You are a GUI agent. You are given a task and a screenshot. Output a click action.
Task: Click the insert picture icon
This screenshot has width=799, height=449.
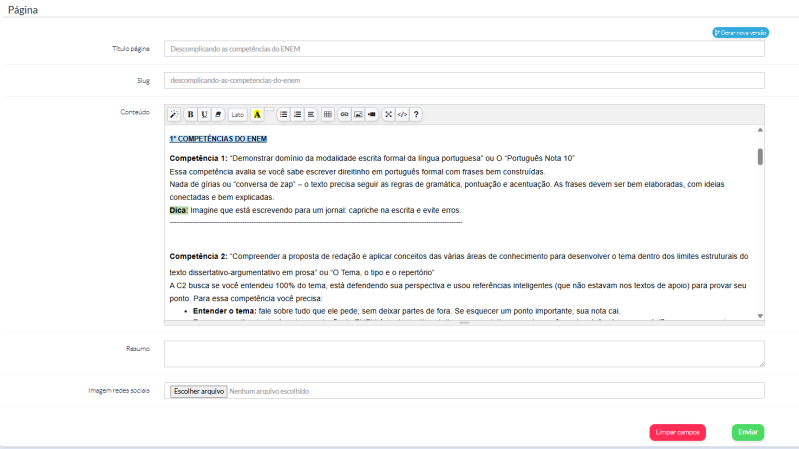358,115
